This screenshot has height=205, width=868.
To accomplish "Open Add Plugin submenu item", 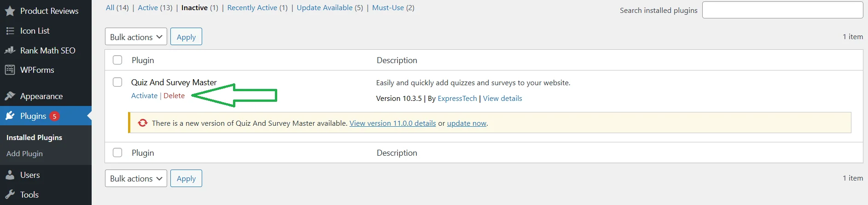I will click(24, 154).
